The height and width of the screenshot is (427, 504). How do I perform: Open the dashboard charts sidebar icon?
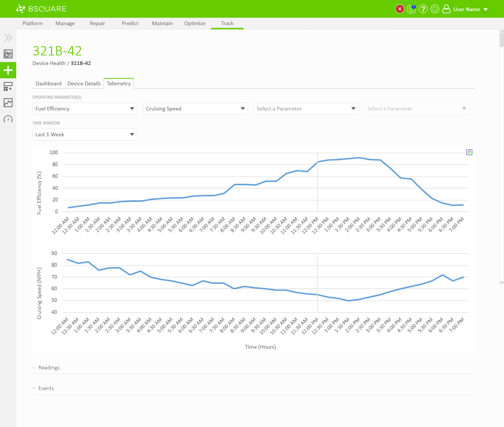(8, 54)
